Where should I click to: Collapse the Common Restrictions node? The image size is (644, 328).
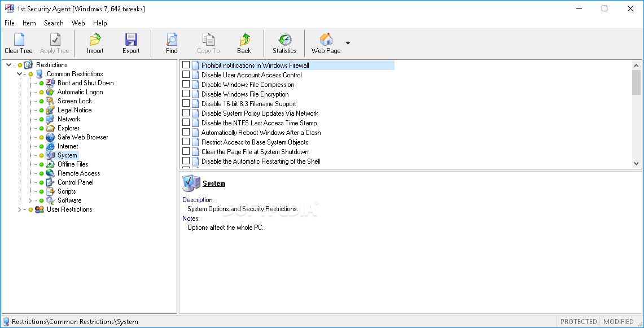point(19,74)
